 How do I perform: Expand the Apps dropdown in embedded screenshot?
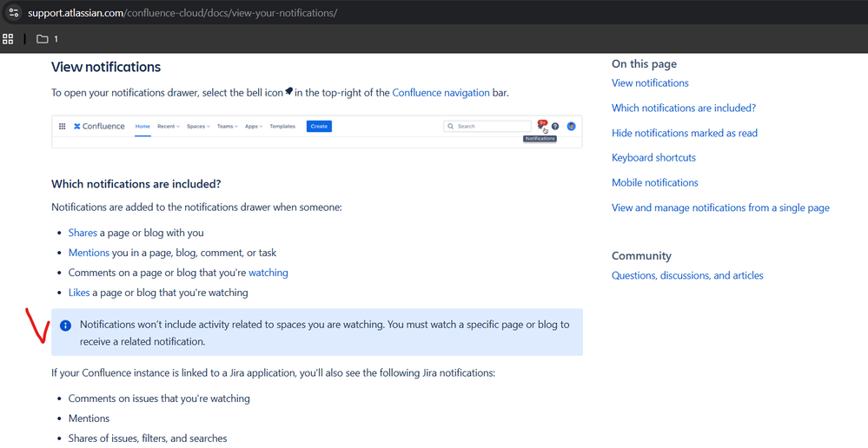click(x=254, y=126)
